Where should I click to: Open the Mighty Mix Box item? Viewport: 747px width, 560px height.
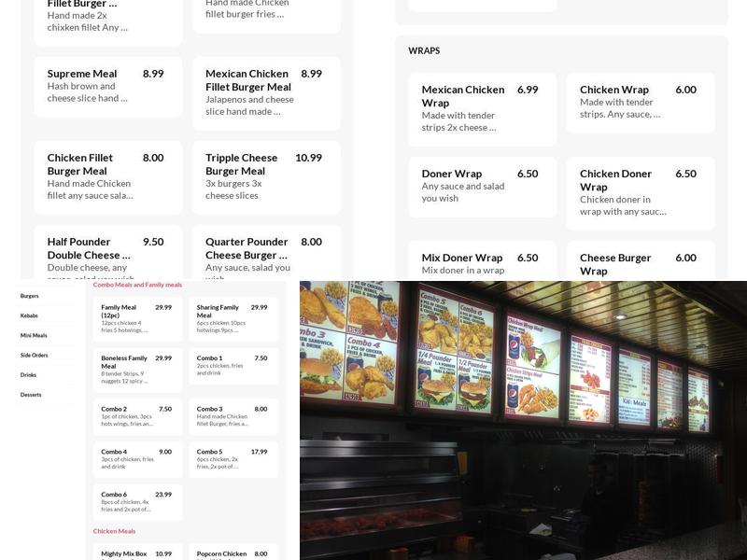(x=137, y=553)
